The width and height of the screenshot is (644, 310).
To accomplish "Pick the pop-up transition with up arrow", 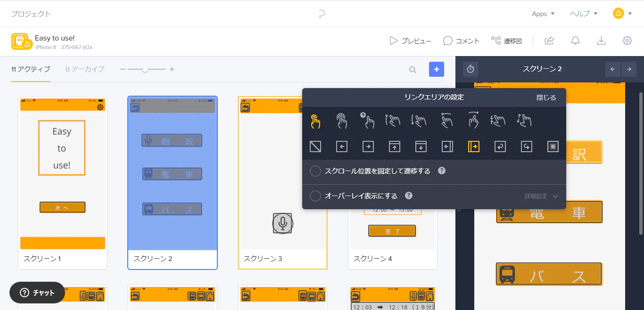I will point(395,147).
